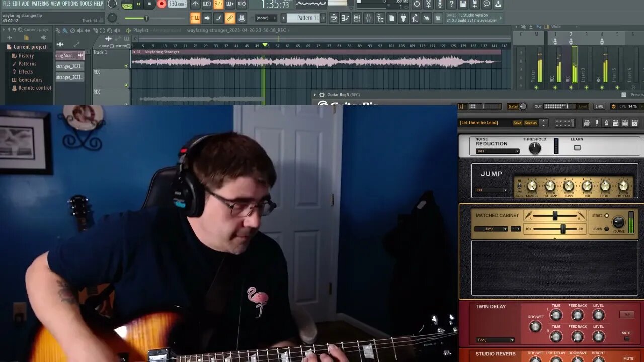Open Twin Delay Body preset dropdown

[496, 340]
